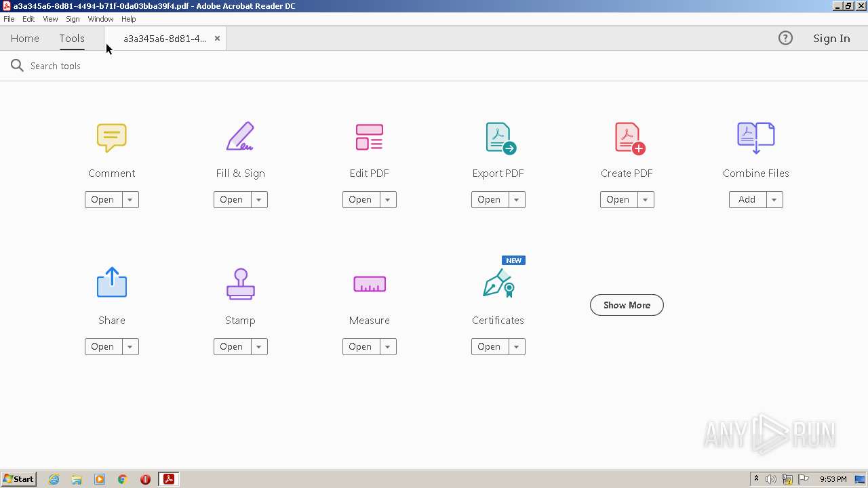The height and width of the screenshot is (488, 868).
Task: Expand the Measure dropdown arrow
Action: (387, 347)
